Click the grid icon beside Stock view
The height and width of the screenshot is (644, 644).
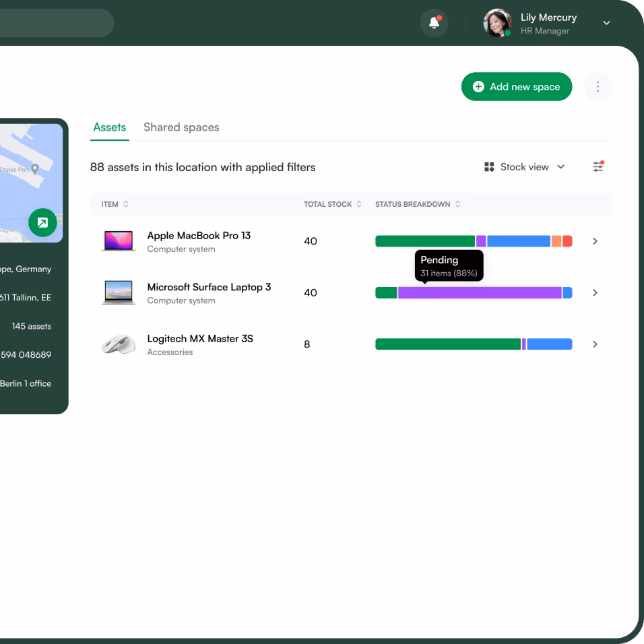click(x=490, y=166)
